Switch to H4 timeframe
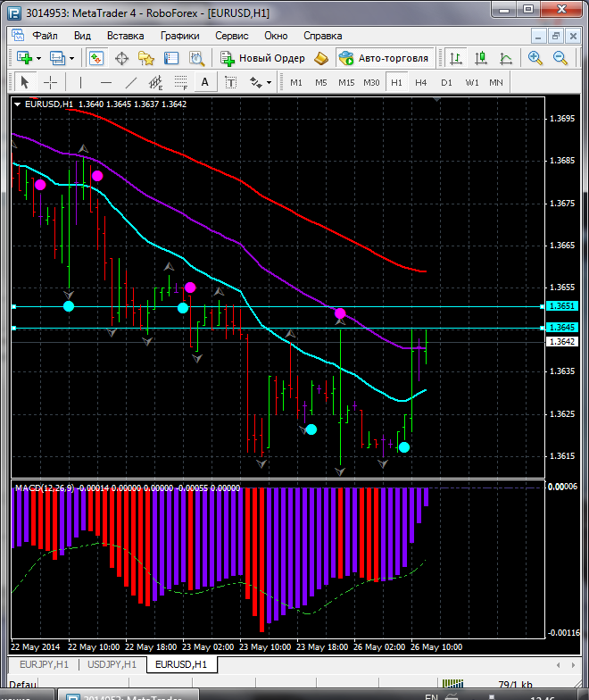589x700 pixels. [421, 82]
